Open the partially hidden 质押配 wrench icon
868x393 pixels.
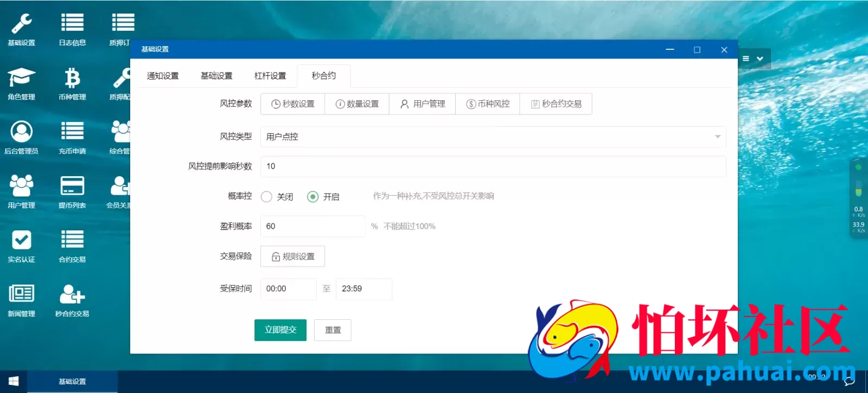(x=120, y=84)
